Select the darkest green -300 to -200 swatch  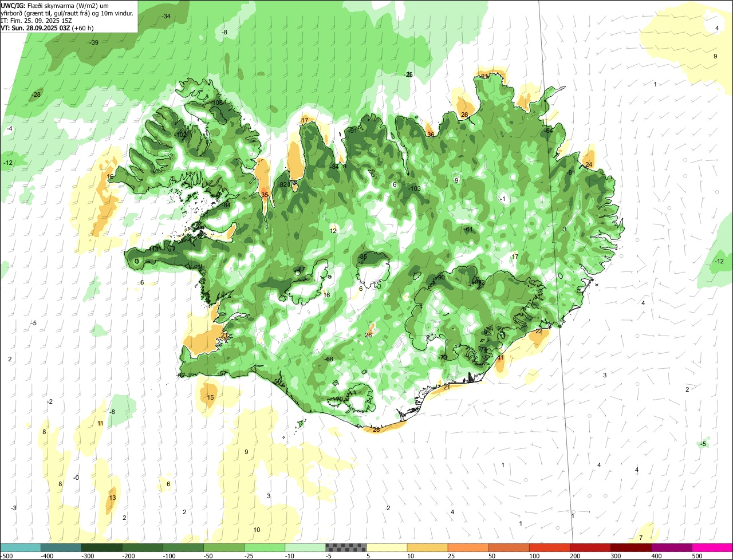pos(101,548)
